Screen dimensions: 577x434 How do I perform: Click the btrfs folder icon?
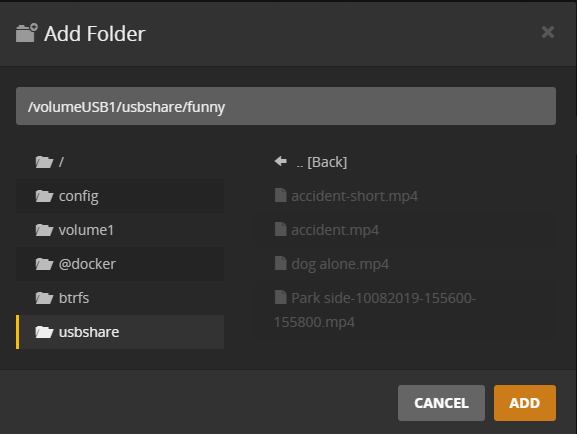[x=45, y=298]
